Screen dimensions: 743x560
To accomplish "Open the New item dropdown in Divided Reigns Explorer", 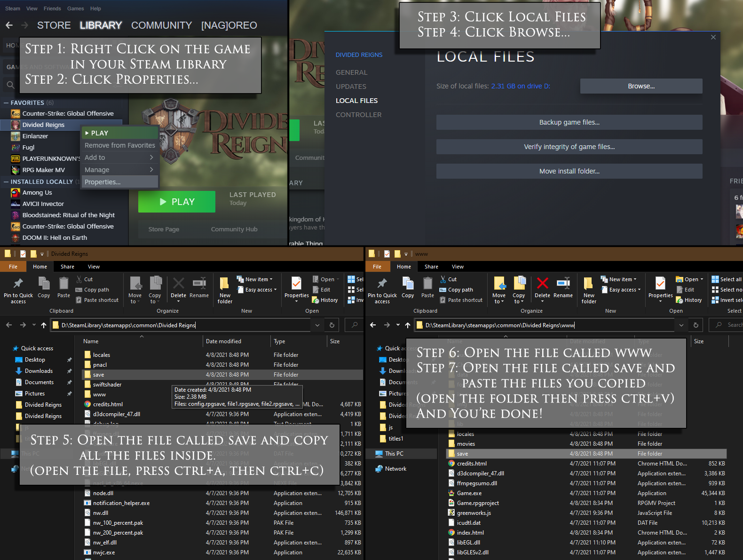I will [254, 279].
